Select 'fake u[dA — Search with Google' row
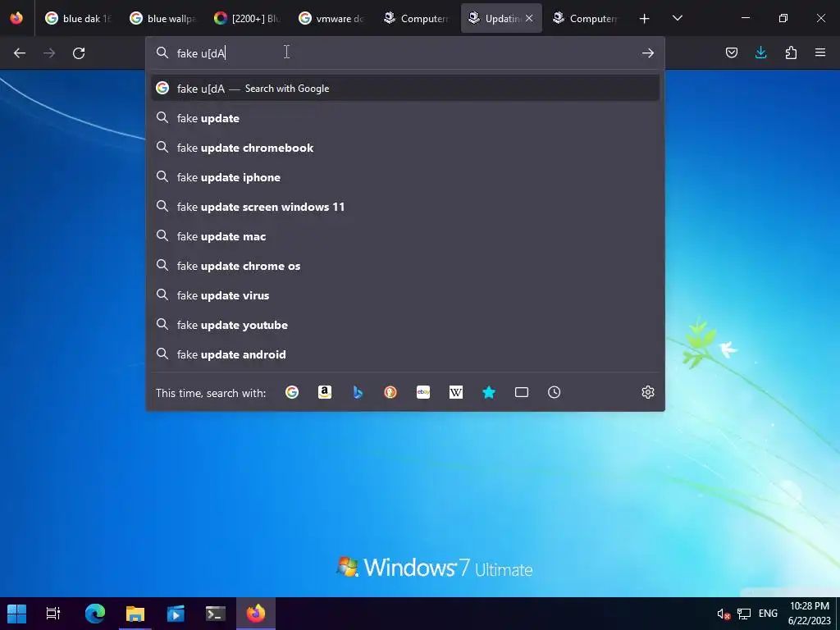Image resolution: width=840 pixels, height=630 pixels. click(405, 89)
